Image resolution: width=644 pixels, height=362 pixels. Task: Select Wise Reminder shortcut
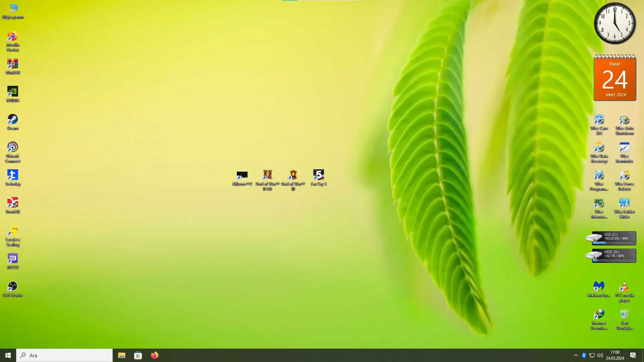(625, 153)
